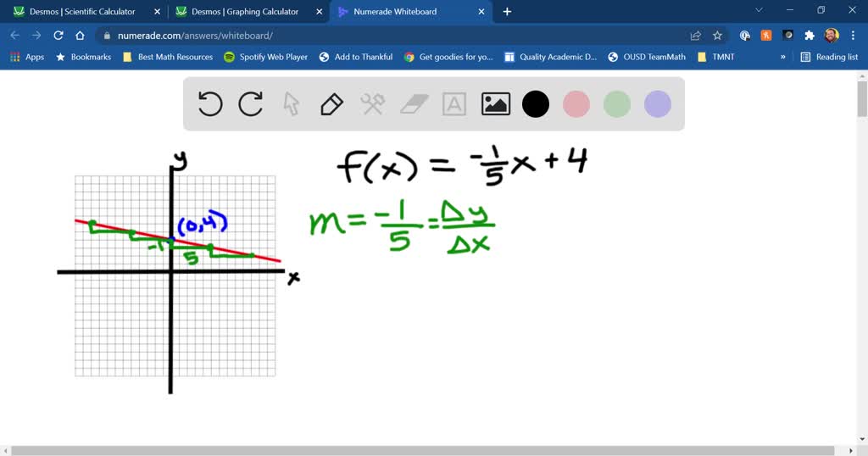Click the vertical scrollbar thumb

[862, 98]
